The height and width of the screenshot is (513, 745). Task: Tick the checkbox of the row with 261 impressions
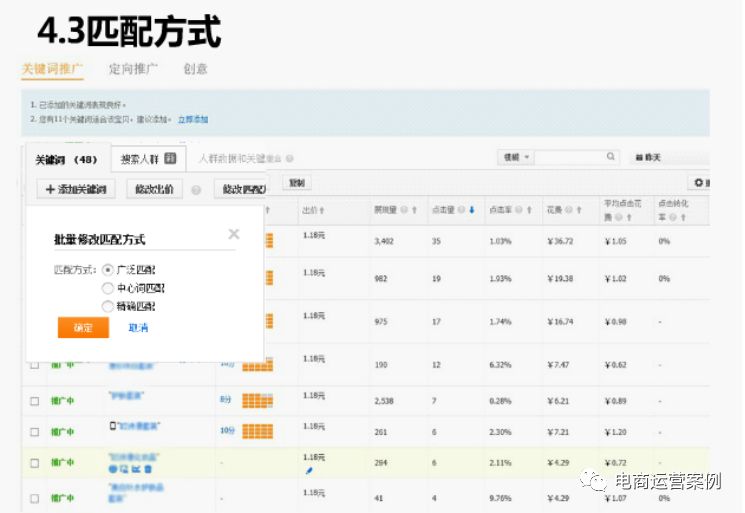[x=34, y=432]
